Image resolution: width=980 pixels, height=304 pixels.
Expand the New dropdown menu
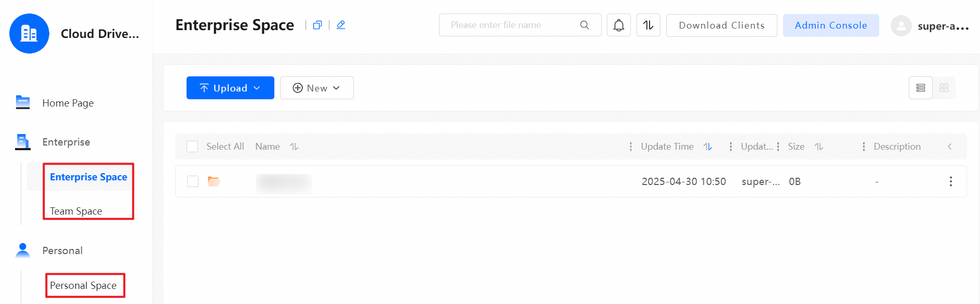click(x=316, y=88)
